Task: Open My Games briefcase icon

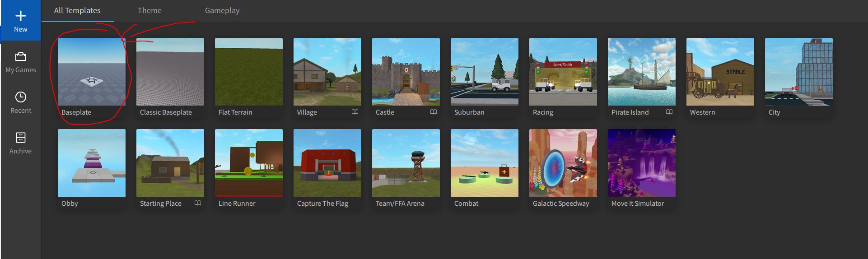Action: click(20, 56)
